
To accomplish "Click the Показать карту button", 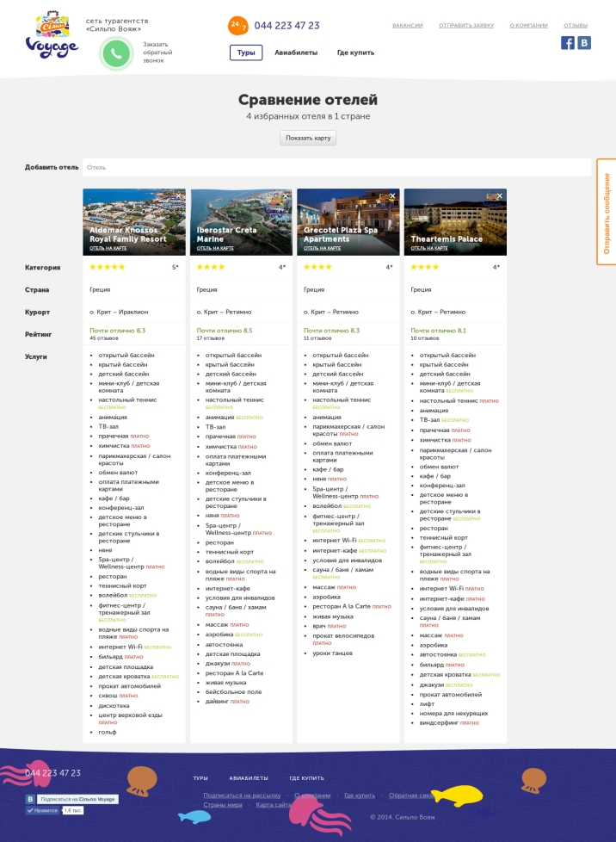I will (x=308, y=138).
